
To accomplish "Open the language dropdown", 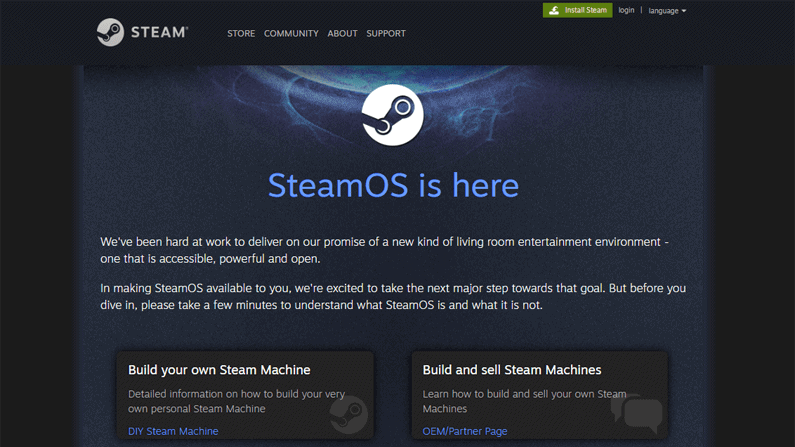I will tap(667, 11).
